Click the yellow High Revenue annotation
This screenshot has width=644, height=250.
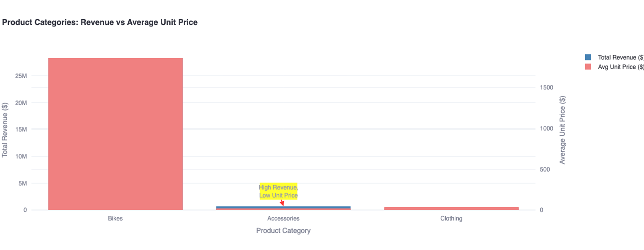[278, 191]
